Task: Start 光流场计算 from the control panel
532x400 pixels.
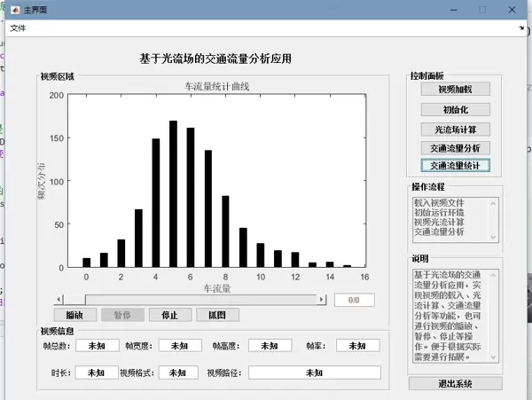Action: (x=455, y=129)
